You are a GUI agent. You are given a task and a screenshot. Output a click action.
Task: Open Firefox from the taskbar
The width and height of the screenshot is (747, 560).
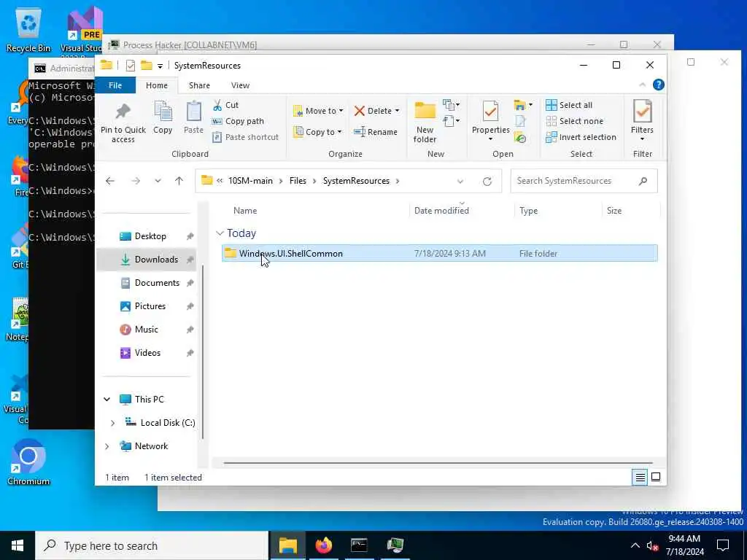[323, 545]
